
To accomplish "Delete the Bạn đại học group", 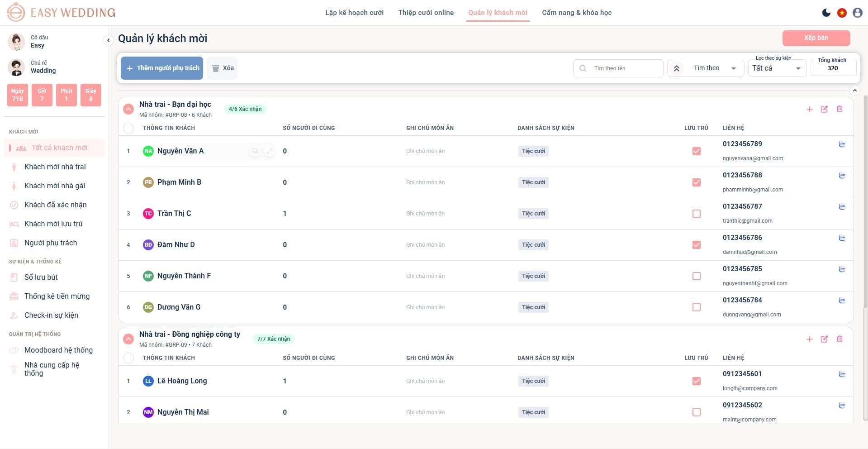I will (840, 109).
